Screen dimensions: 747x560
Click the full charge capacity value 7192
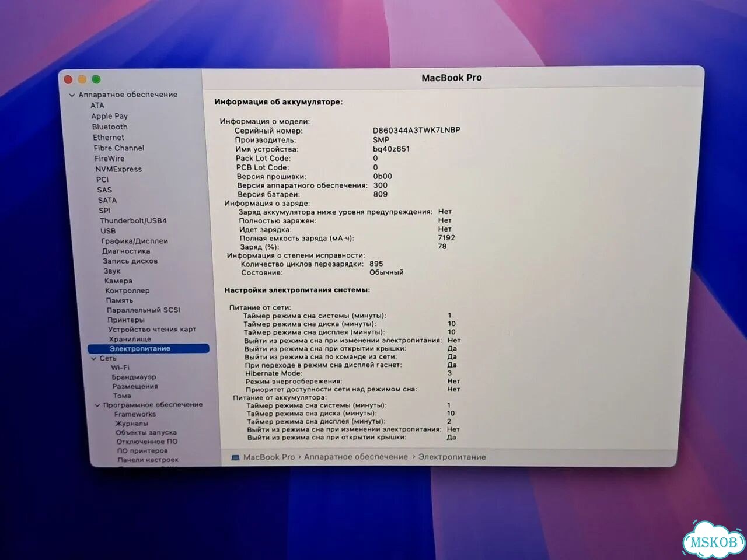point(446,238)
